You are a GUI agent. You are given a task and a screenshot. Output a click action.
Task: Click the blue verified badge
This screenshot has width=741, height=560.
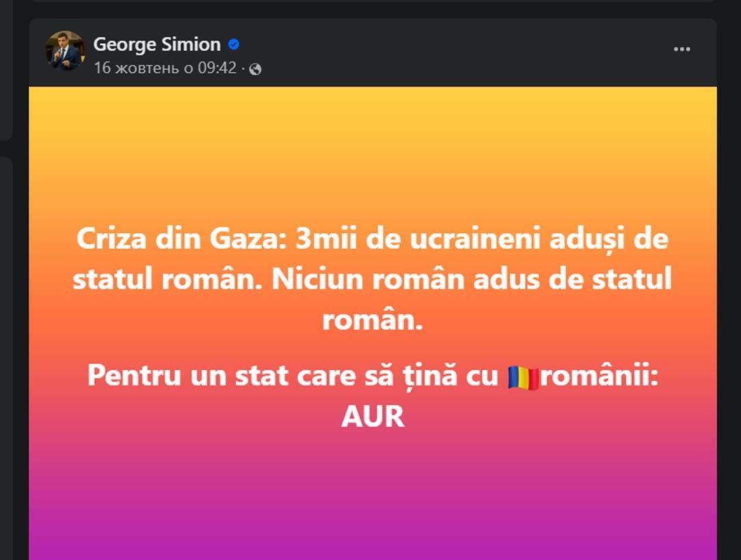234,44
